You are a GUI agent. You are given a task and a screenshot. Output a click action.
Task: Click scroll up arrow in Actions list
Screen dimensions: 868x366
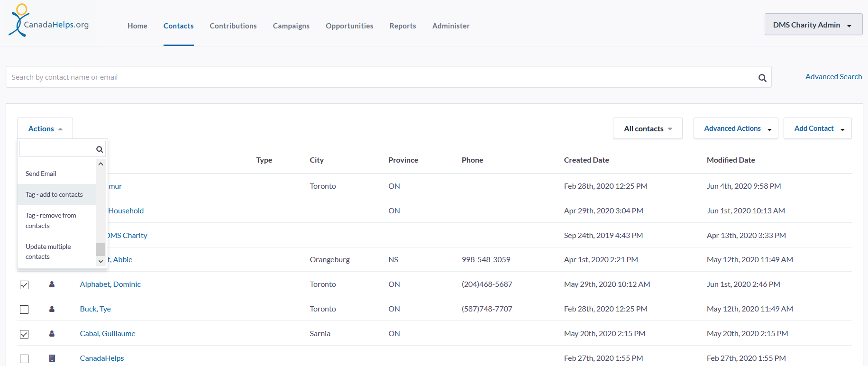101,164
